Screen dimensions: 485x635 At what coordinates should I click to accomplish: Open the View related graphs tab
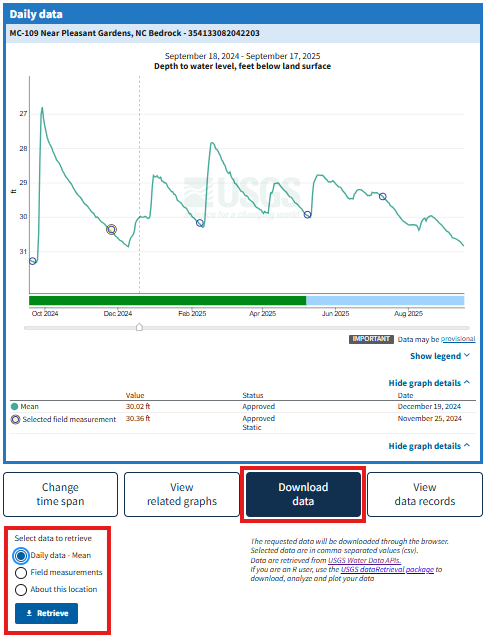[182, 494]
